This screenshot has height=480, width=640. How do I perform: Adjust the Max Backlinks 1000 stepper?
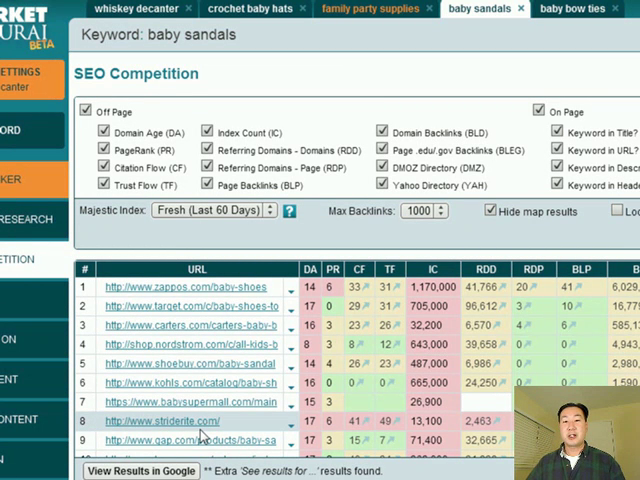[x=441, y=211]
